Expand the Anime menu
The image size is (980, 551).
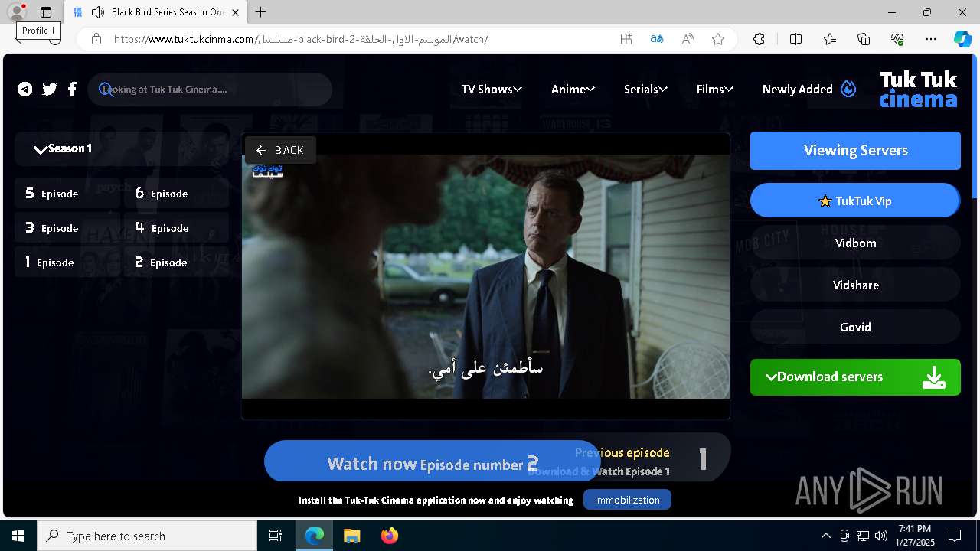click(573, 90)
